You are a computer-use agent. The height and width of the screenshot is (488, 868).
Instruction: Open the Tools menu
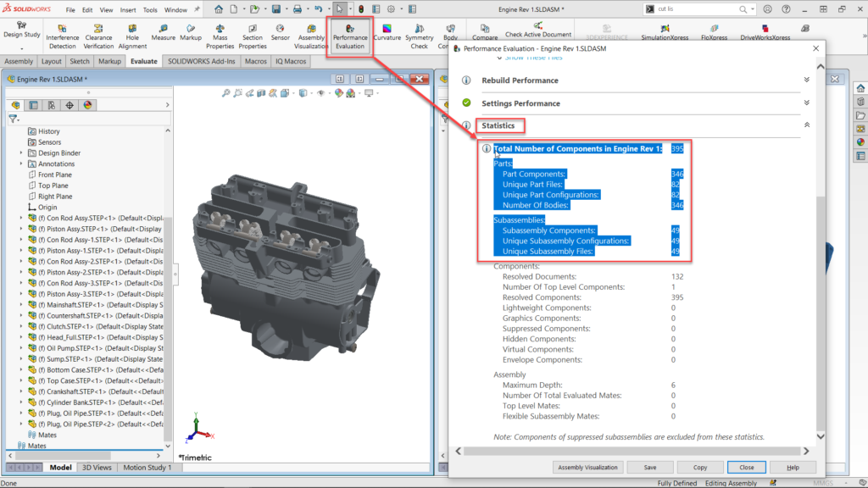point(150,10)
